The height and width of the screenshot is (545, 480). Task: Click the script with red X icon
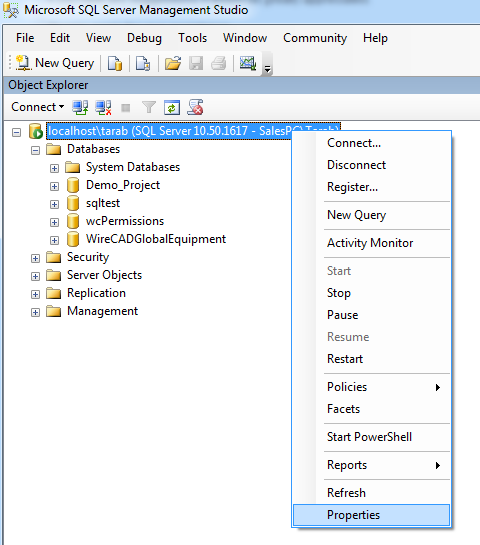tap(195, 107)
